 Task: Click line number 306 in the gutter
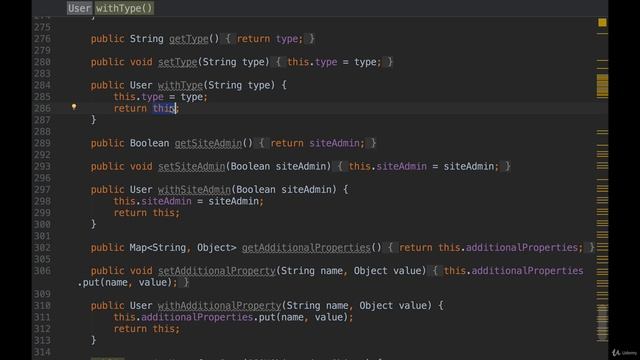[42, 271]
